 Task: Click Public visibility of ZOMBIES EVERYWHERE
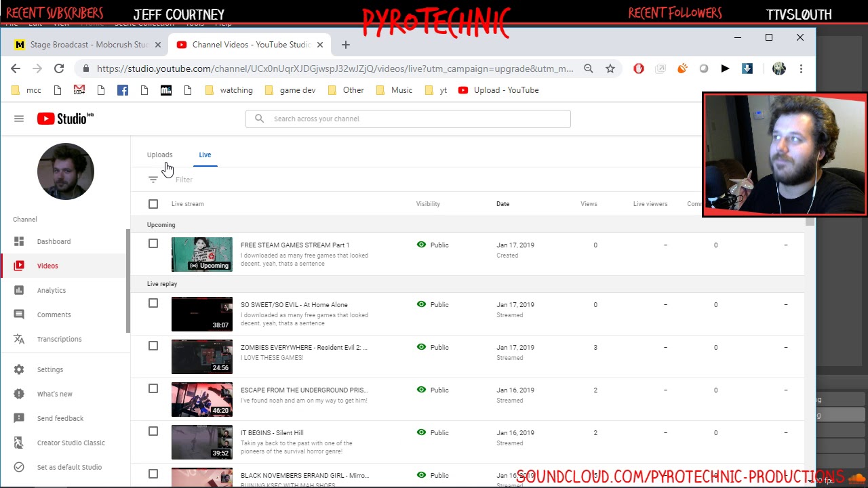433,347
